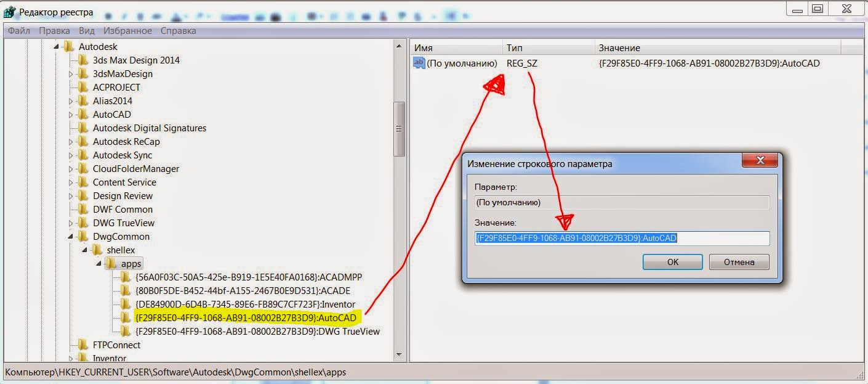Click the folder icon of the highlighted AutoCAD key
The height and width of the screenshot is (384, 868).
pyautogui.click(x=124, y=317)
